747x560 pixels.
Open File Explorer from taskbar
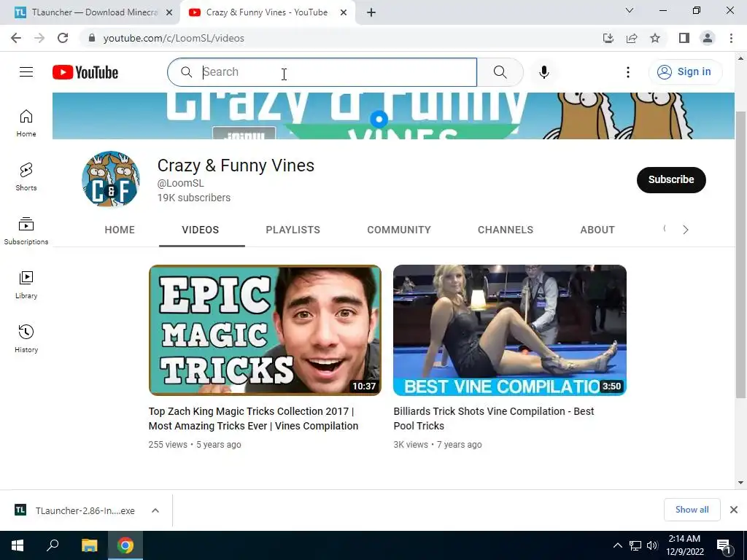[89, 545]
